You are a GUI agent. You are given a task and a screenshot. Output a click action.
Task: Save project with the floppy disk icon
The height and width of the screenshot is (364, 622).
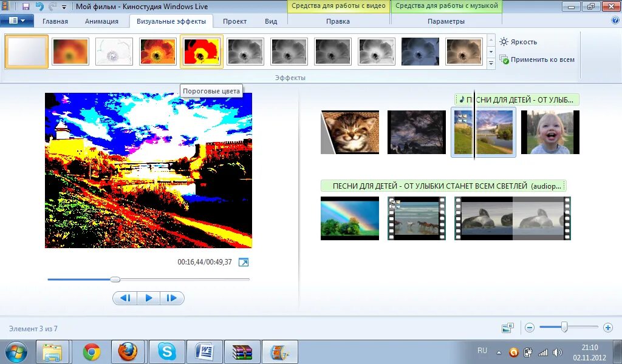tap(26, 6)
